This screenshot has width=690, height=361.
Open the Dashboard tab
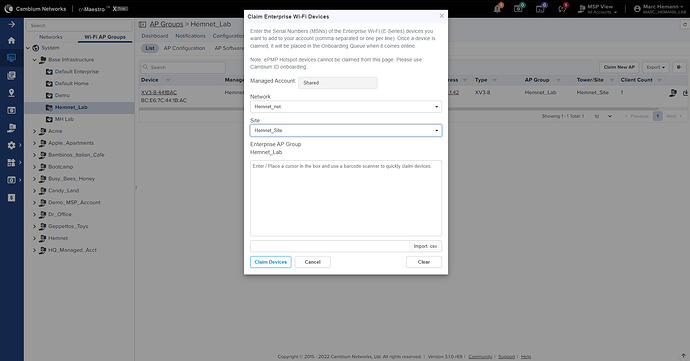154,36
